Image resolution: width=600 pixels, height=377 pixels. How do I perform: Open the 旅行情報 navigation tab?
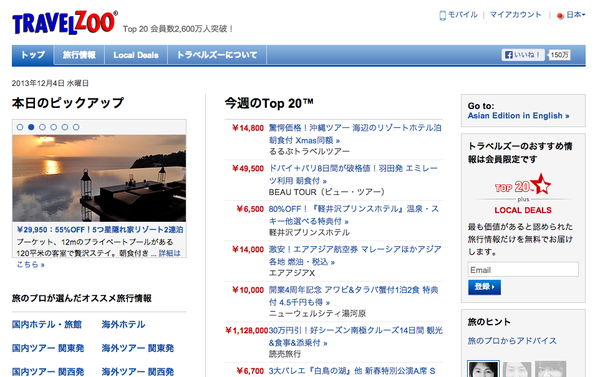79,55
